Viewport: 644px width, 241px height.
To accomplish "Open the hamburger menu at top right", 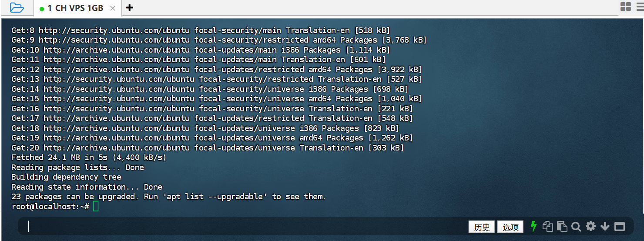I will [x=640, y=7].
